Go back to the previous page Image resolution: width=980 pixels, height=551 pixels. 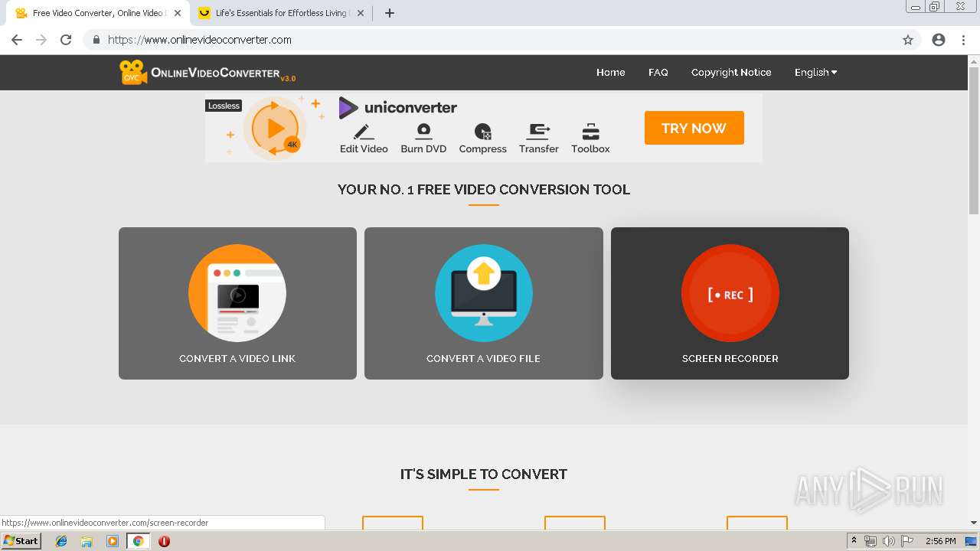tap(17, 40)
